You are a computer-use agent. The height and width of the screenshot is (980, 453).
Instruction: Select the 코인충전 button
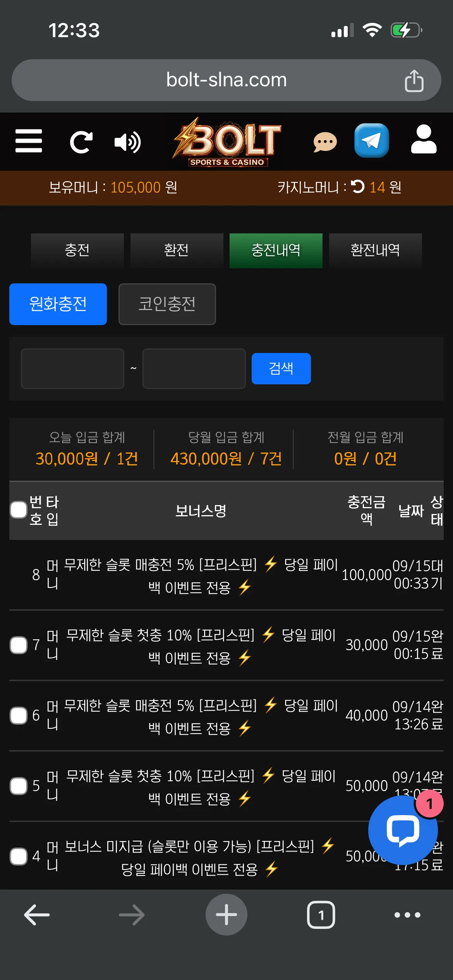pos(167,304)
